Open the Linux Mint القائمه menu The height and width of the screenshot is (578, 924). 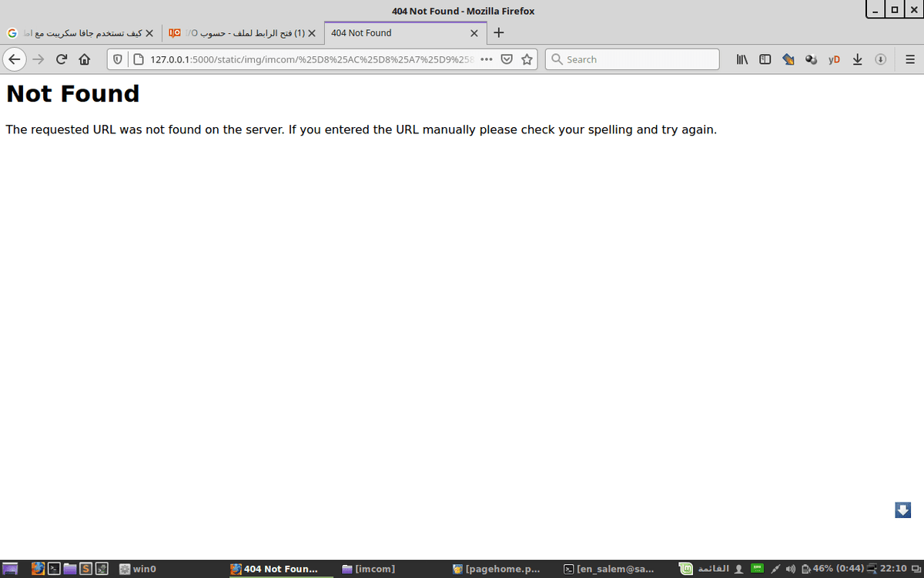click(x=705, y=569)
